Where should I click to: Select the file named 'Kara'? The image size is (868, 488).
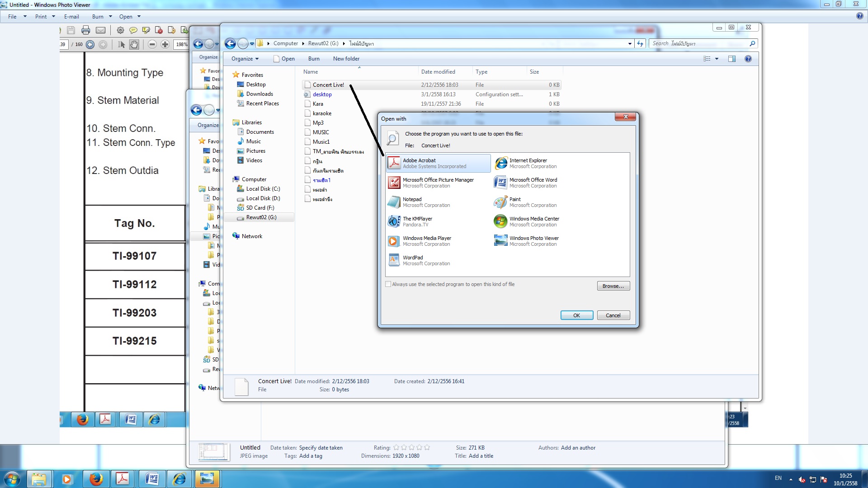click(318, 104)
